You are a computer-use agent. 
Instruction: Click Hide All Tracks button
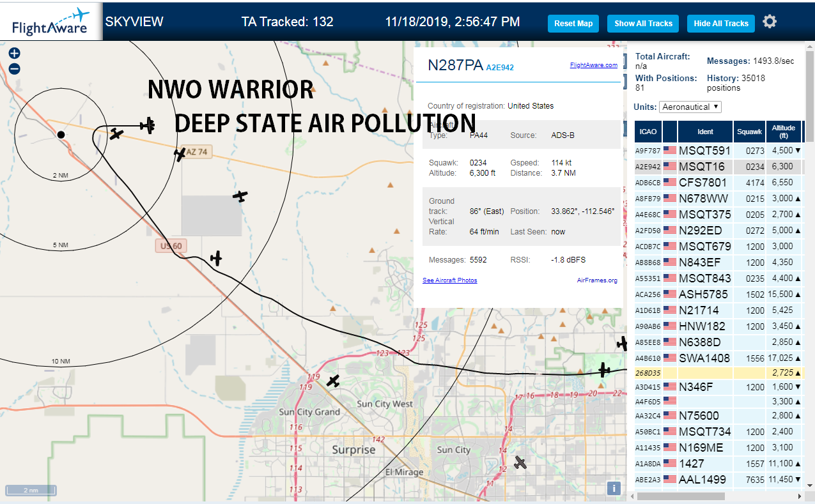point(721,24)
